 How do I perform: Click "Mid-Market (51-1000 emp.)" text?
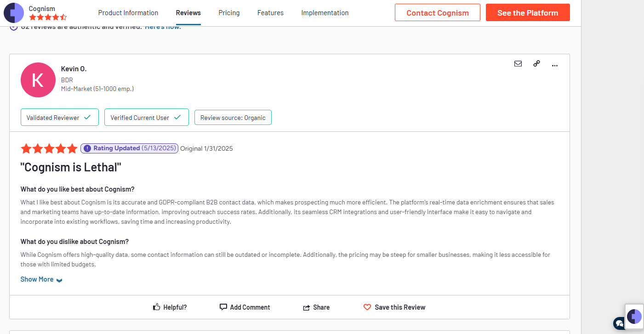click(97, 89)
